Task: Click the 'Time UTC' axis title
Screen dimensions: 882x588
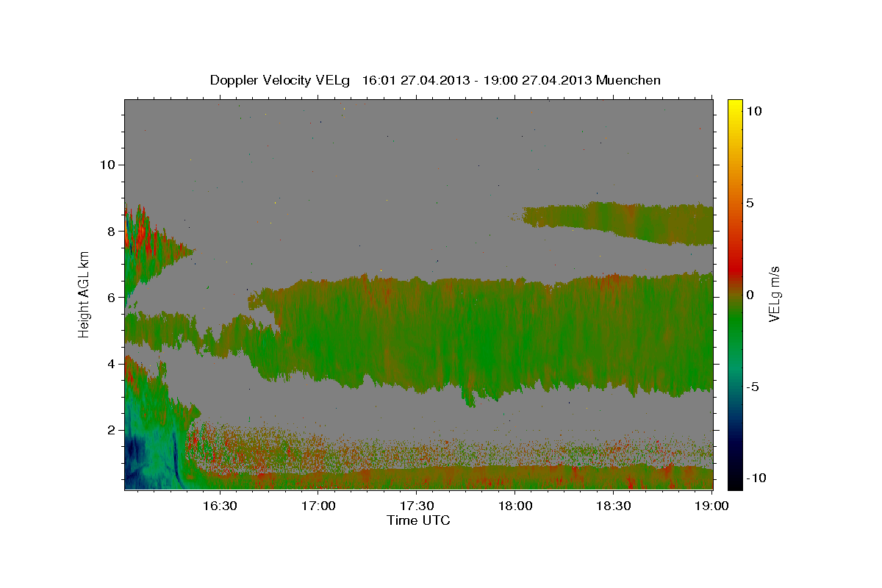Action: coord(418,520)
